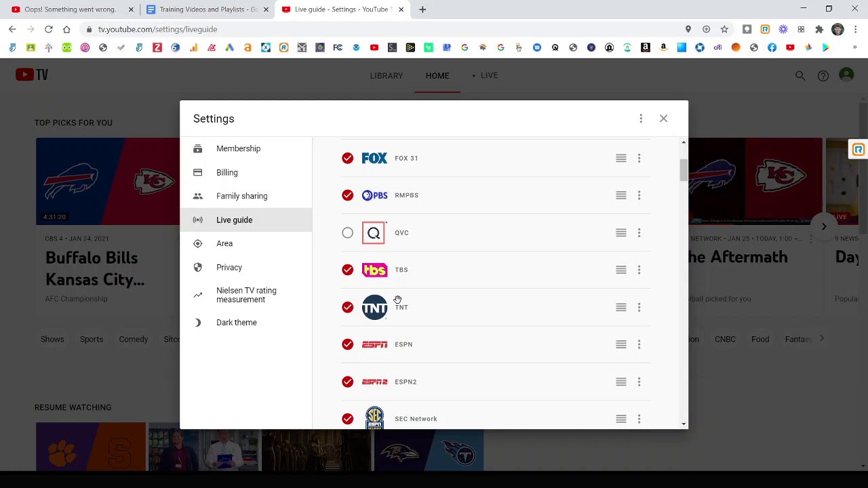Uncheck the ESPN channel

[347, 344]
